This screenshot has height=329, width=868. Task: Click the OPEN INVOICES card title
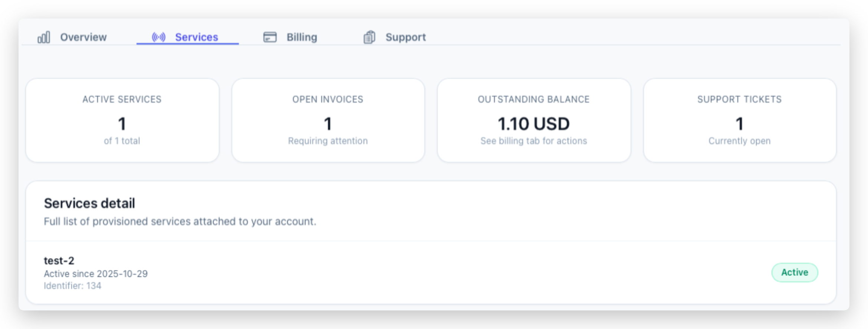point(328,100)
